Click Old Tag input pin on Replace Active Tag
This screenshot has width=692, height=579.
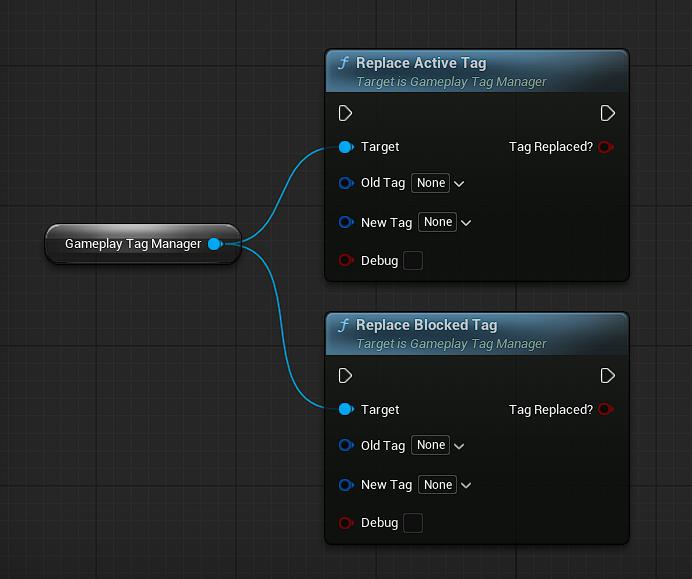346,183
